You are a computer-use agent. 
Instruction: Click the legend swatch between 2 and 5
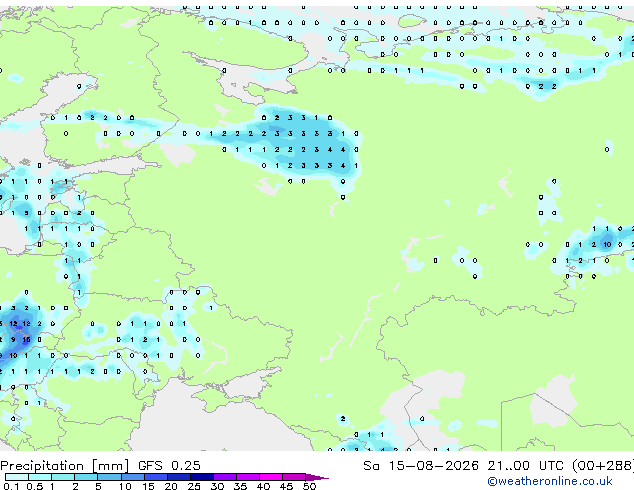[86, 477]
